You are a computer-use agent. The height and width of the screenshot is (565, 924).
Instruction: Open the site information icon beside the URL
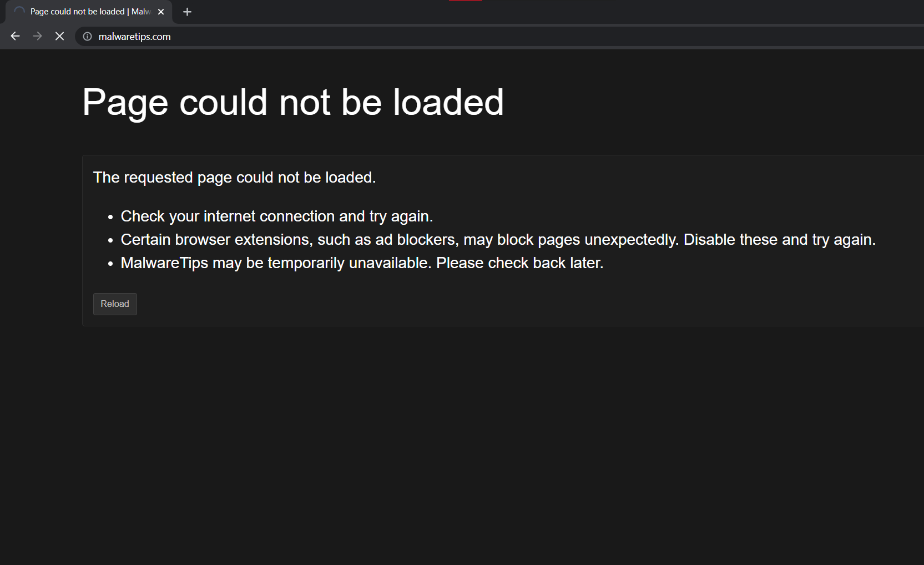click(x=87, y=36)
